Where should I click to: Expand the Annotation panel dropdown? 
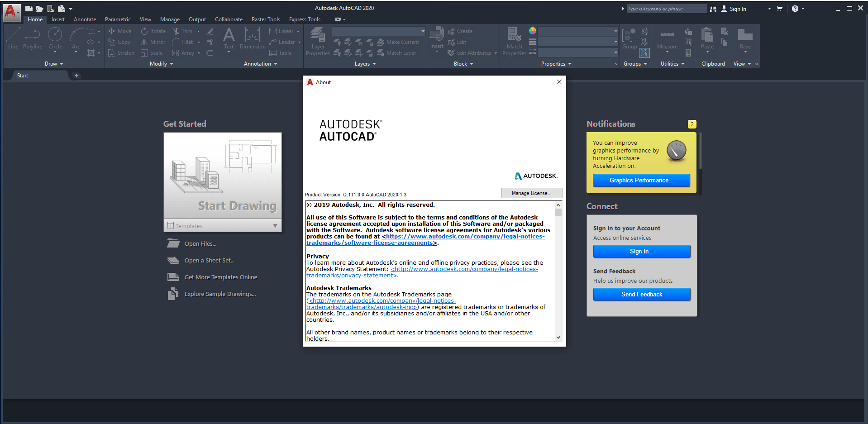pos(261,64)
